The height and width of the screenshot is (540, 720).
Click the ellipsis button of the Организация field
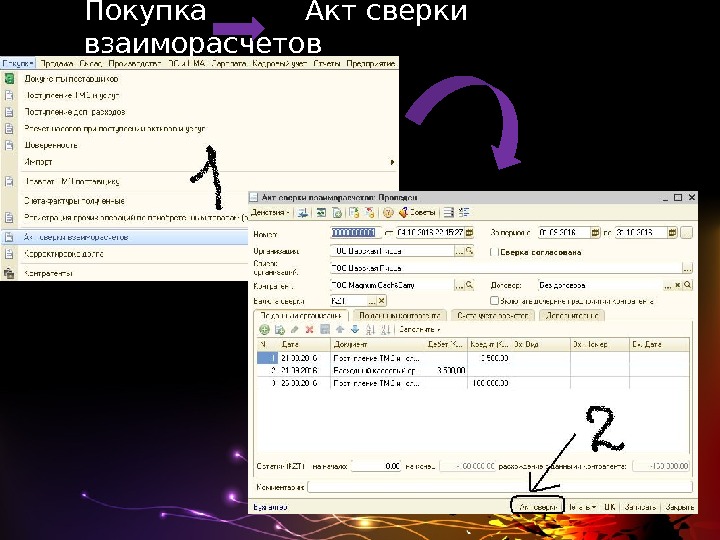pyautogui.click(x=459, y=251)
